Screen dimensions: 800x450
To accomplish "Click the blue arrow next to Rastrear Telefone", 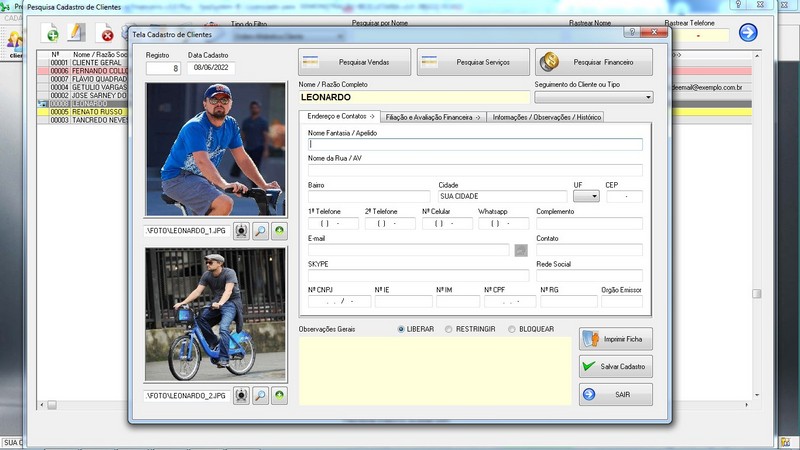I will point(748,33).
